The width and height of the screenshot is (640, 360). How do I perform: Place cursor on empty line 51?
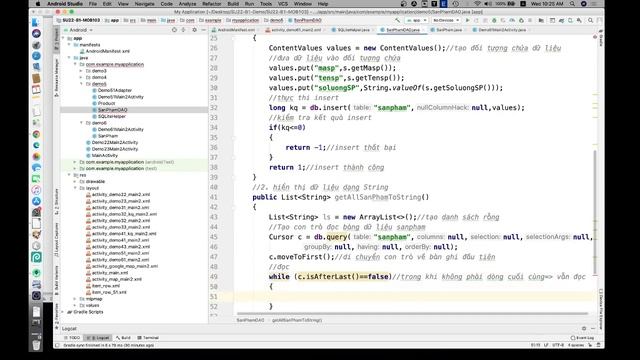(x=412, y=296)
